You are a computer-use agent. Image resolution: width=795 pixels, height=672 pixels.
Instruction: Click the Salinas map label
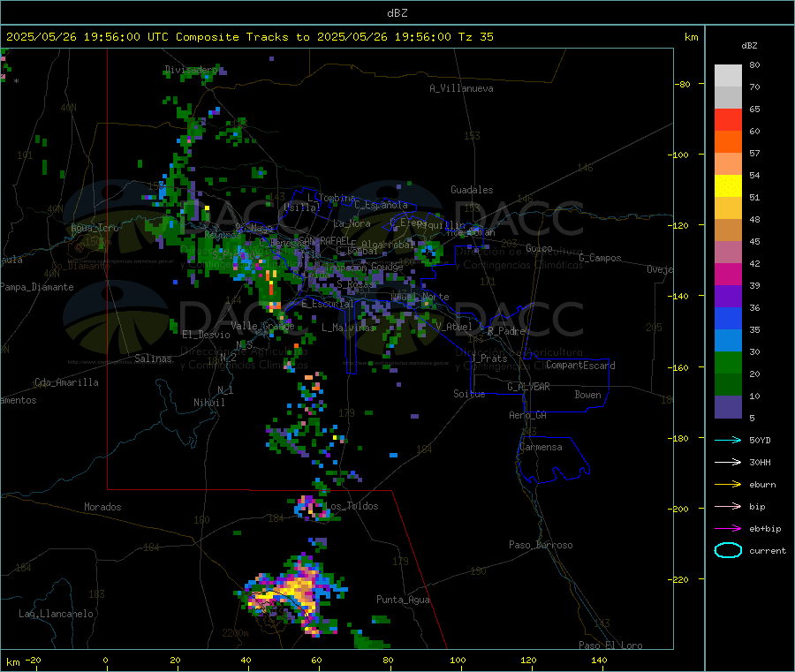pos(153,359)
